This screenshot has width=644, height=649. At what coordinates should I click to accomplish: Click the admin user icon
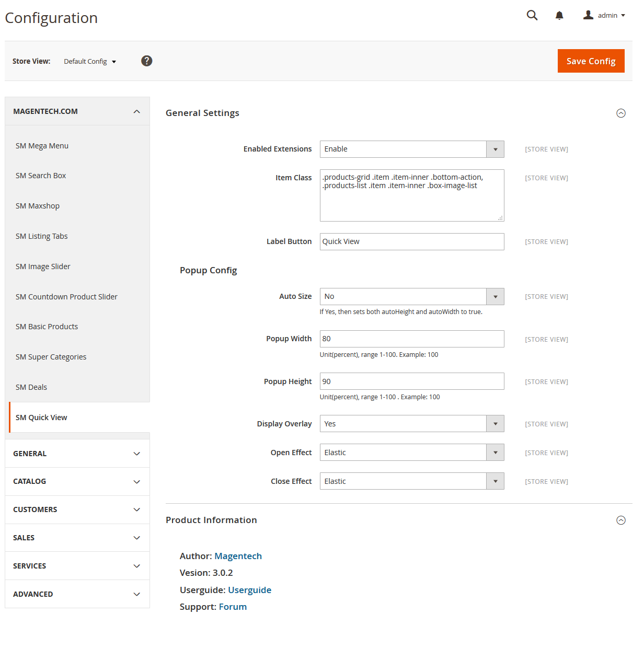click(589, 15)
